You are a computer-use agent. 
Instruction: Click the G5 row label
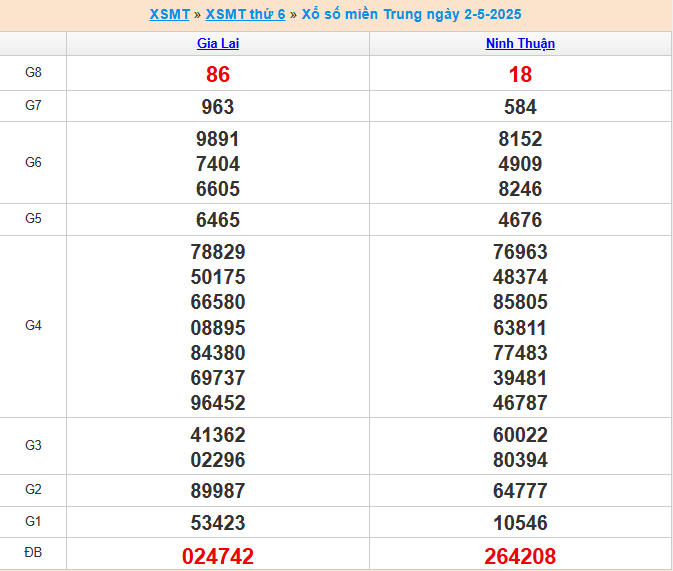pos(33,219)
